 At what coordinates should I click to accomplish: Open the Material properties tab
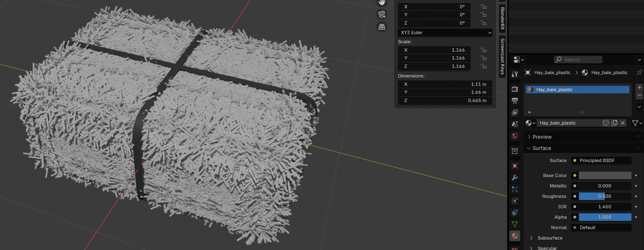coord(515,236)
